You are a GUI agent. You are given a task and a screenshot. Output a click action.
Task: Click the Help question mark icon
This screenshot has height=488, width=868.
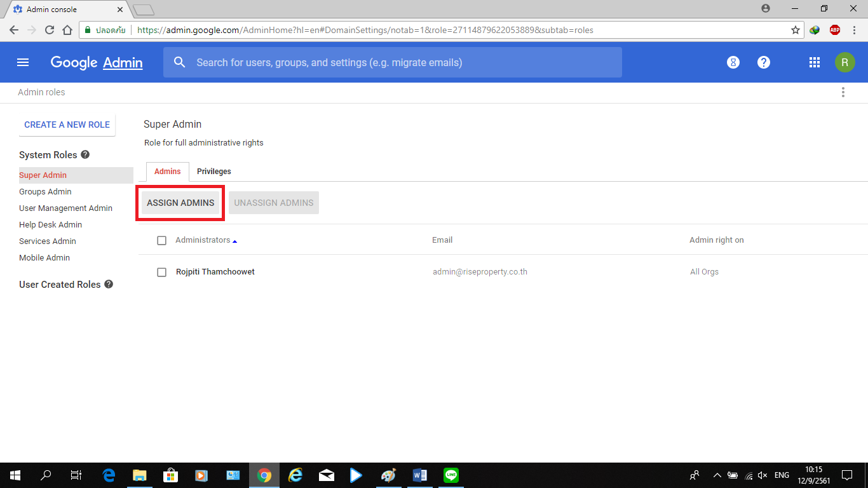(764, 62)
